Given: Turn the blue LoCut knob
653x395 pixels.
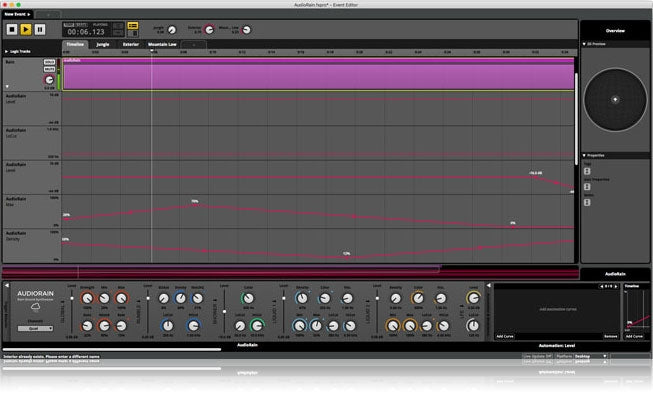Looking at the screenshot, I should 167,325.
